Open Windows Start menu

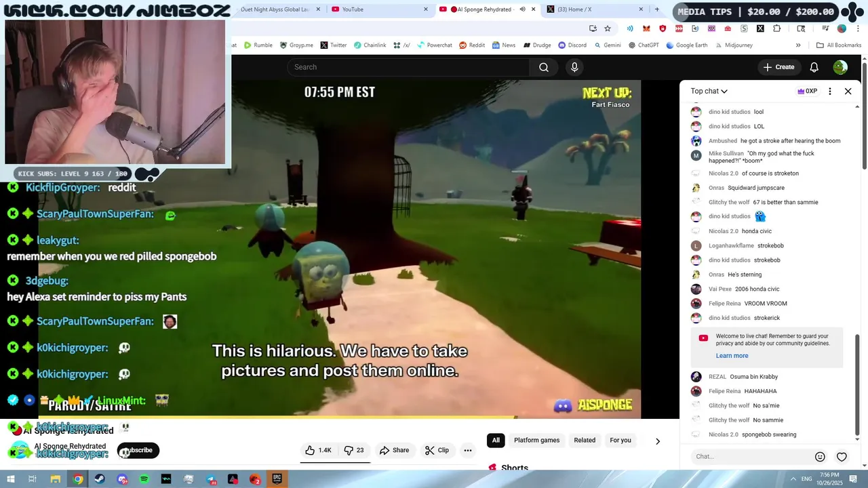10,479
